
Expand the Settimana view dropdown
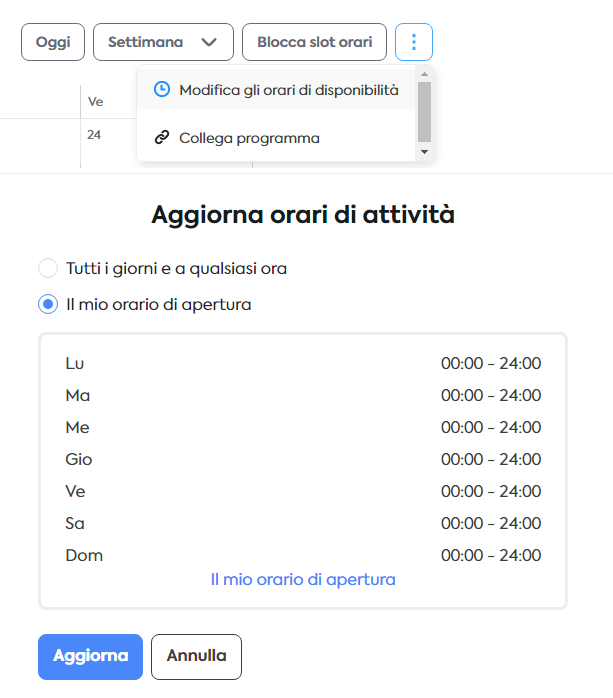pos(163,42)
